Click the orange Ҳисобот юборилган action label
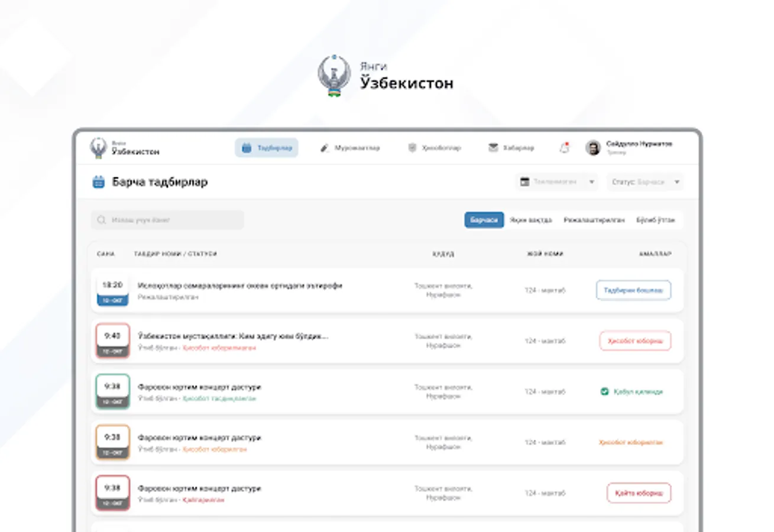This screenshot has height=532, width=774. [631, 442]
